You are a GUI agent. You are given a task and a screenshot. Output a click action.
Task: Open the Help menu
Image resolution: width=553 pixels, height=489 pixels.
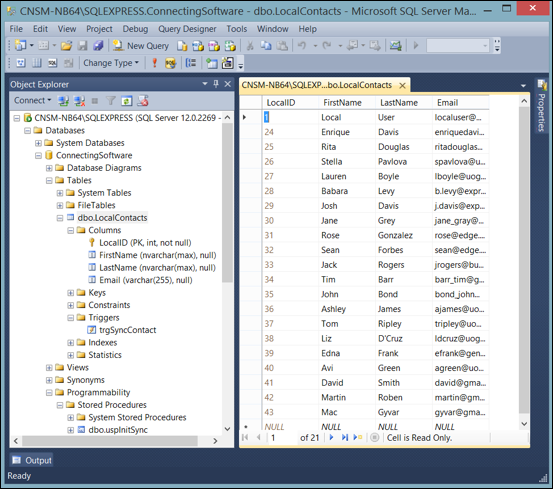pyautogui.click(x=308, y=29)
